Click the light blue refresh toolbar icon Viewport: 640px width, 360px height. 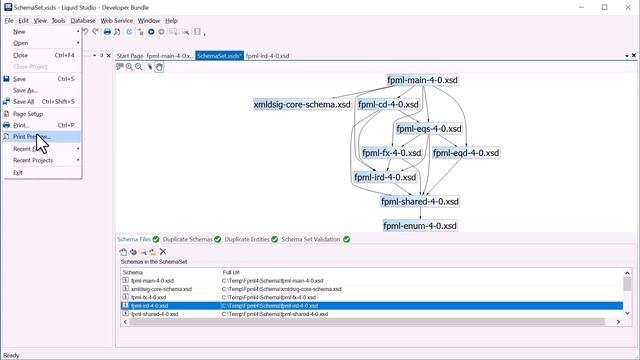pos(129,32)
